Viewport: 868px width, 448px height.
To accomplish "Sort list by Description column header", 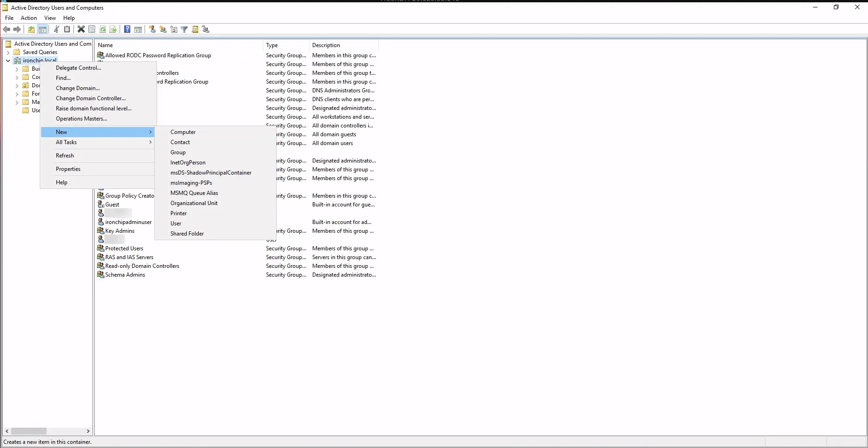I will pyautogui.click(x=344, y=45).
